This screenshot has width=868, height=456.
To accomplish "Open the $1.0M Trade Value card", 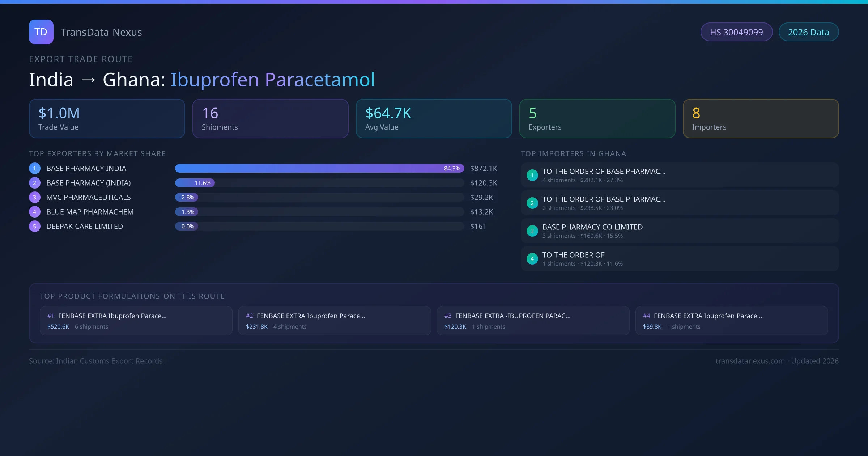I will 107,119.
